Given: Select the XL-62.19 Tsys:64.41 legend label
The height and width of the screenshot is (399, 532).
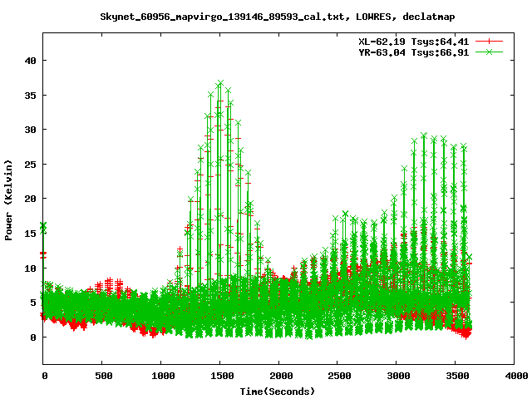Looking at the screenshot, I should [414, 42].
